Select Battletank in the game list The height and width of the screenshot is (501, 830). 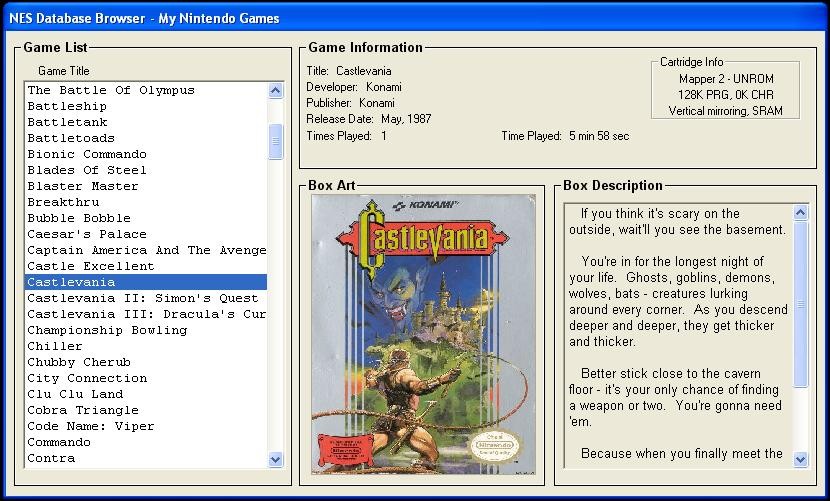coord(146,122)
